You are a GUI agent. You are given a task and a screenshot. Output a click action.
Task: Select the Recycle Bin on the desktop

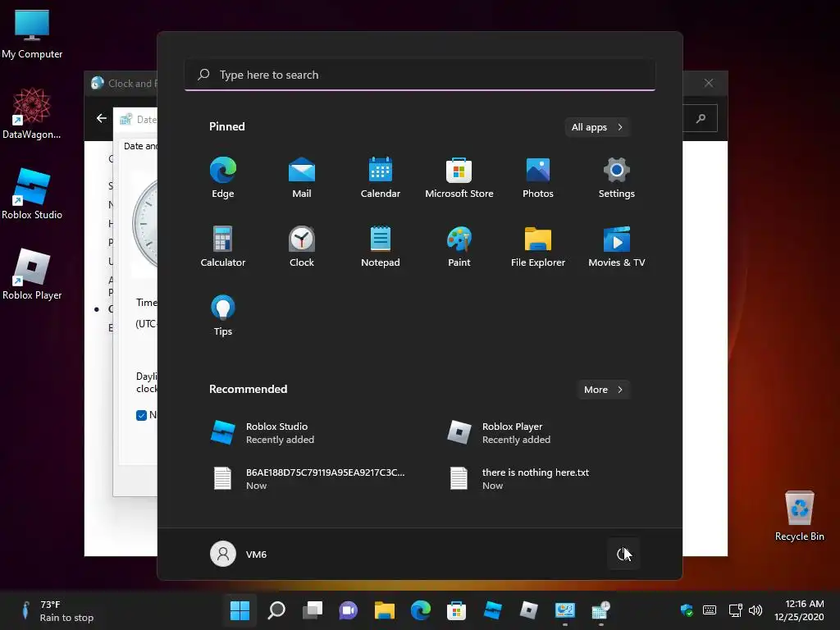[799, 515]
